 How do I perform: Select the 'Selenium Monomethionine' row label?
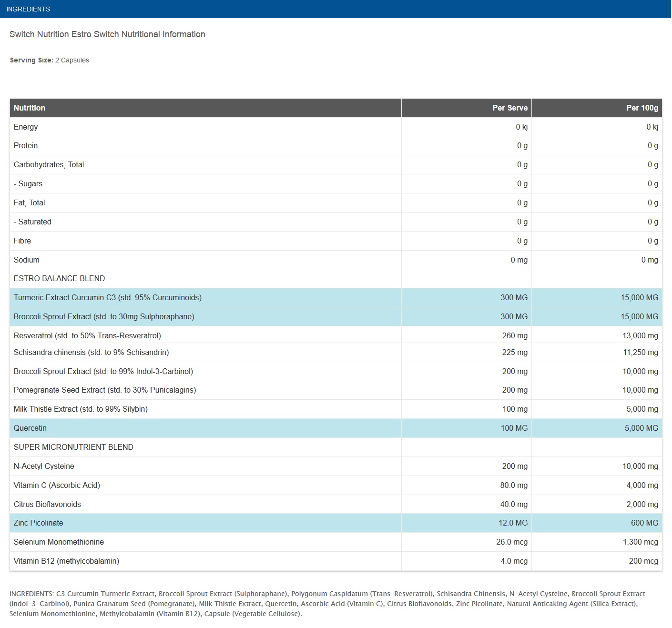59,542
